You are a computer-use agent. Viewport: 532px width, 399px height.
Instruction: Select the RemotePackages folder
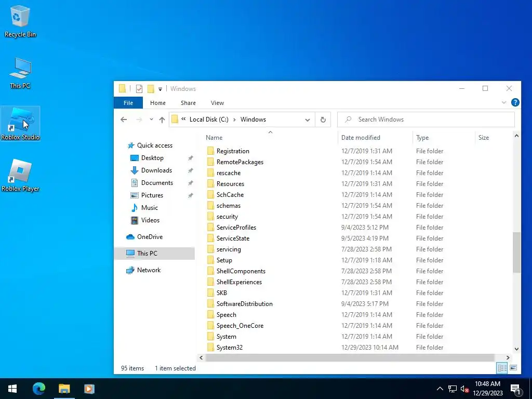coord(240,162)
